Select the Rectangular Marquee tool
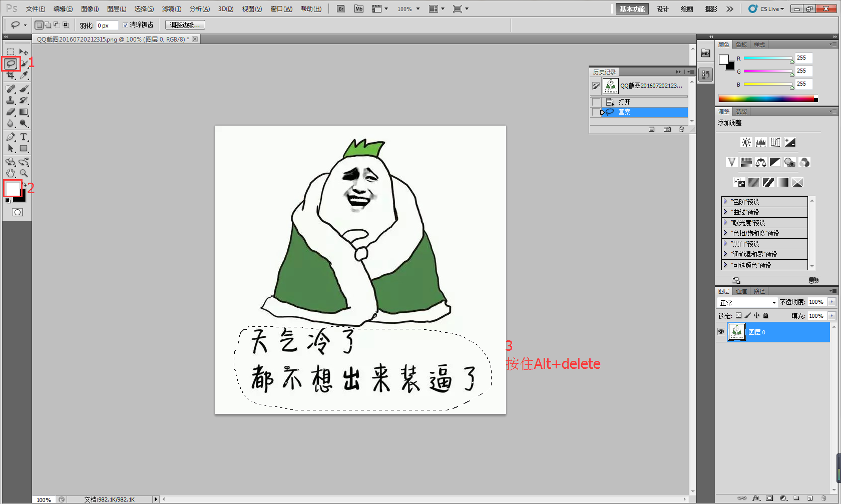The width and height of the screenshot is (841, 504). pyautogui.click(x=11, y=52)
